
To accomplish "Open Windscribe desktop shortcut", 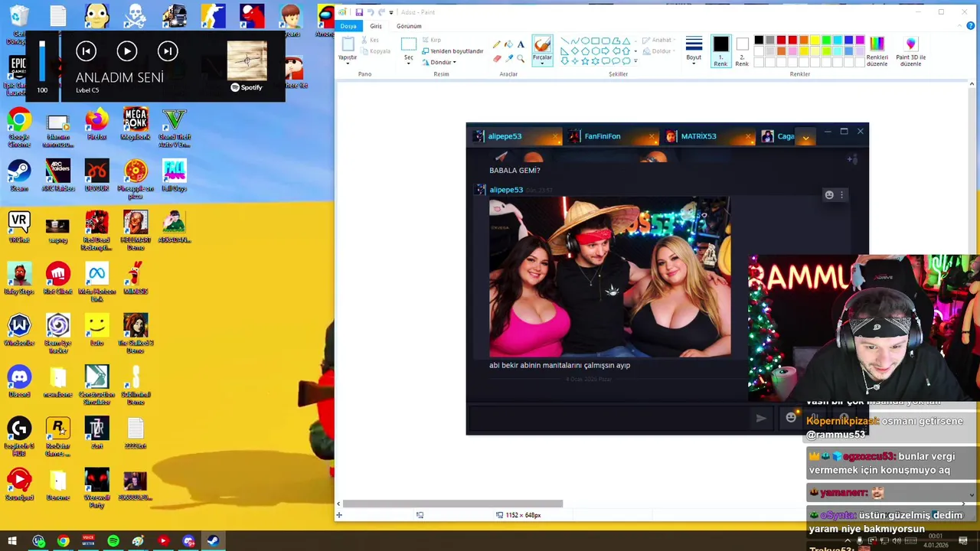I will click(19, 330).
